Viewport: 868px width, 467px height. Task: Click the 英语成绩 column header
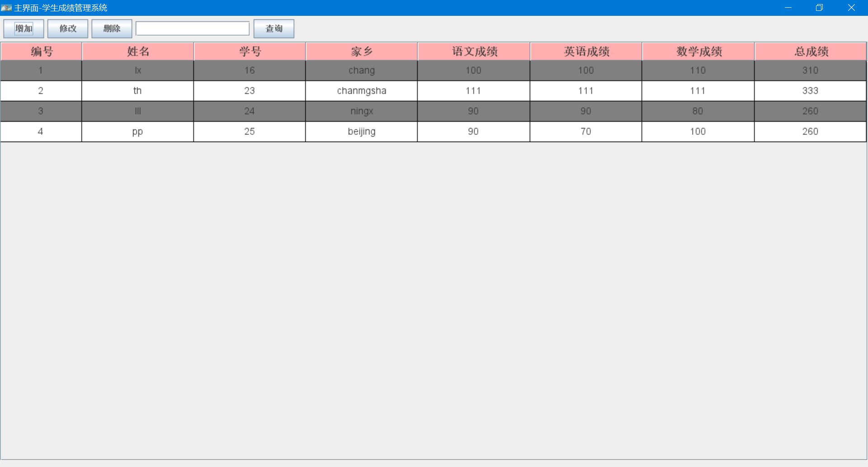(586, 52)
